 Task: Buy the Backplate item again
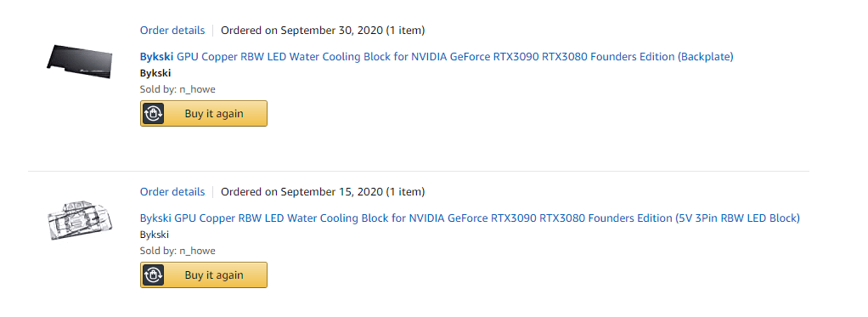pyautogui.click(x=204, y=114)
